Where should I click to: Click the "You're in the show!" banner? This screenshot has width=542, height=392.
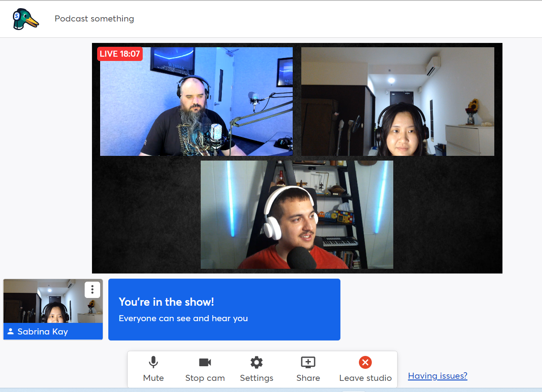point(224,310)
